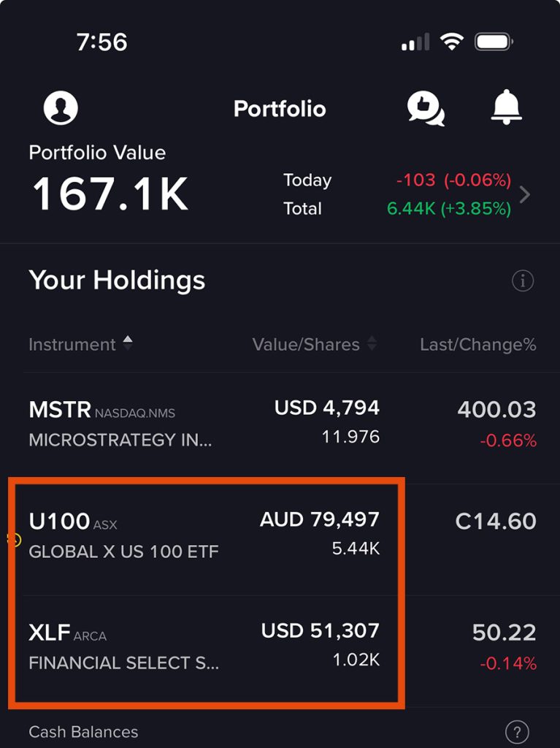The height and width of the screenshot is (748, 560).
Task: Open the XLF Financial Select holding
Action: pos(283,646)
